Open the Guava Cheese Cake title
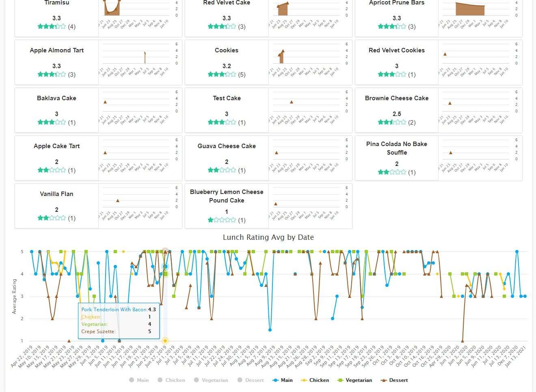The width and height of the screenshot is (536, 392). (x=227, y=146)
